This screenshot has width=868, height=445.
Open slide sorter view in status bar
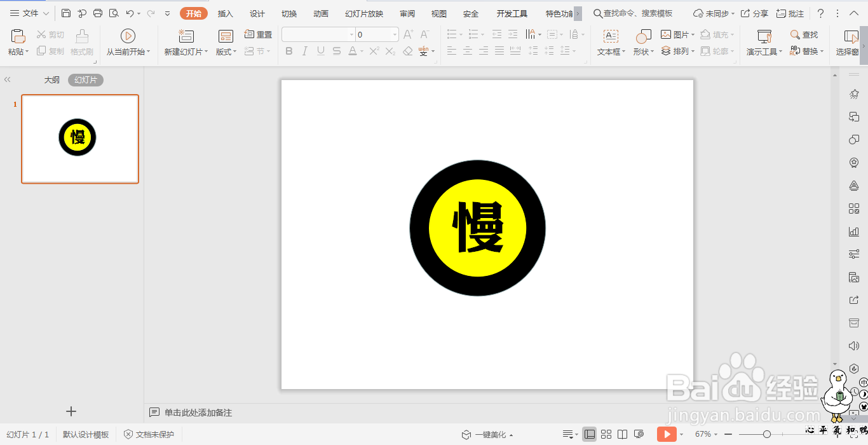606,434
